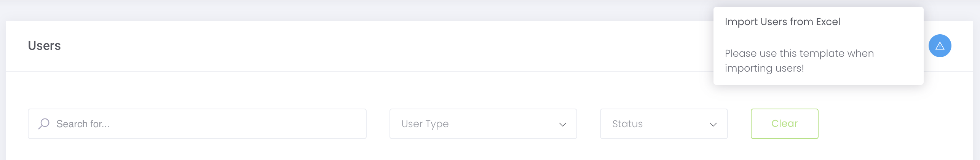Select the 'Status' placeholder text
This screenshot has width=980, height=160.
click(x=627, y=124)
